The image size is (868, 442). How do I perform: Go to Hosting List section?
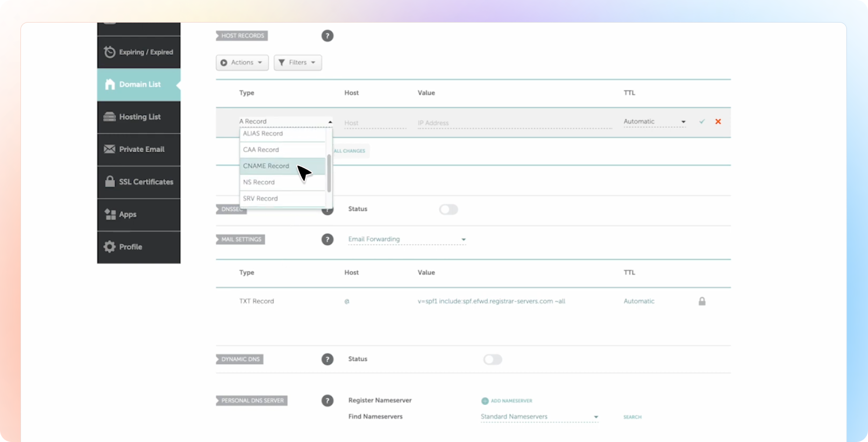(139, 117)
